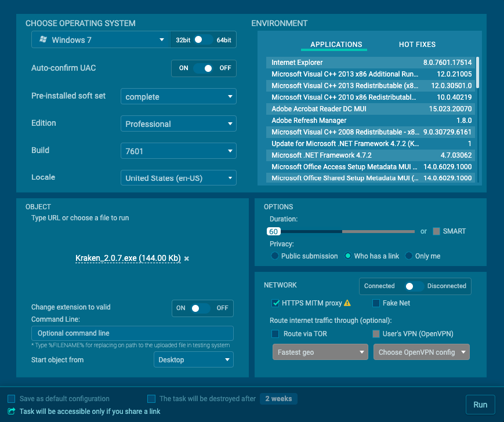
Task: Enable the SMART duration checkbox
Action: click(x=436, y=231)
